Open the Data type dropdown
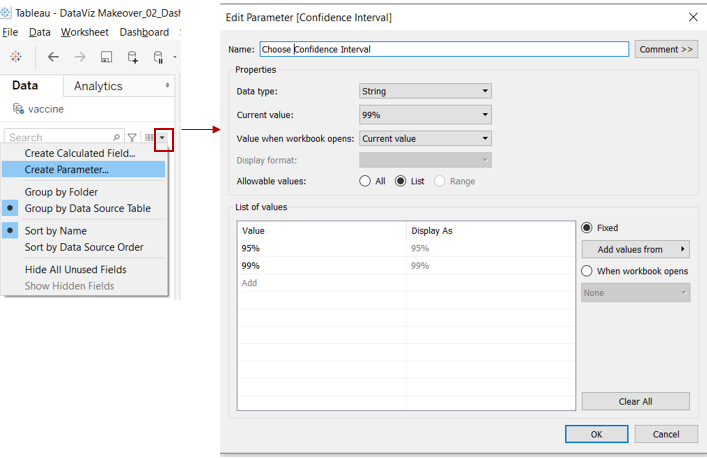Image resolution: width=707 pixels, height=458 pixels. pyautogui.click(x=425, y=91)
